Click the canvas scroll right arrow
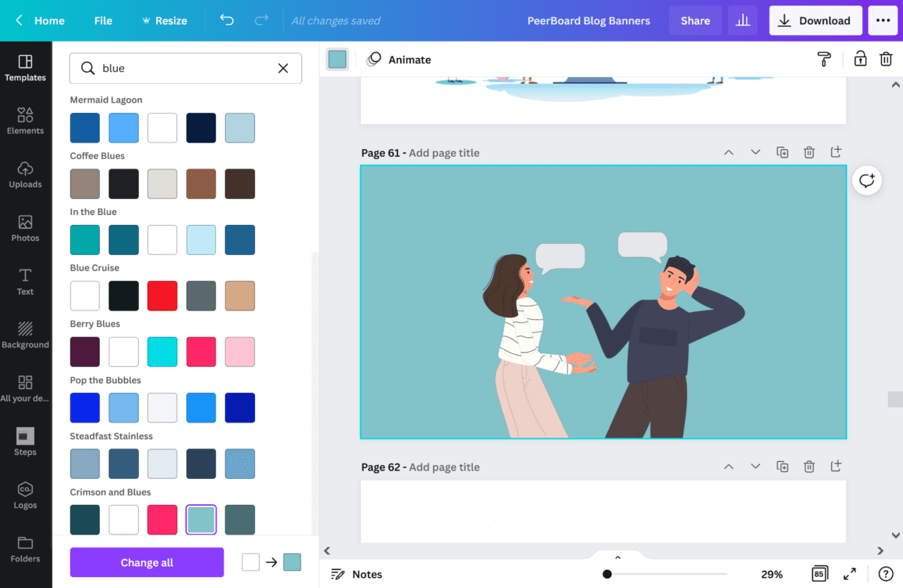The image size is (903, 588). point(880,550)
